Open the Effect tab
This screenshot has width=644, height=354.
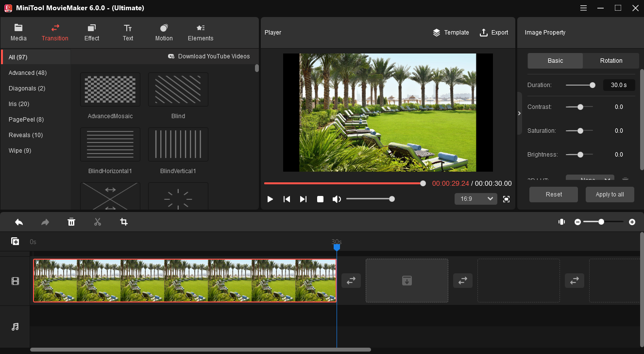pos(91,33)
